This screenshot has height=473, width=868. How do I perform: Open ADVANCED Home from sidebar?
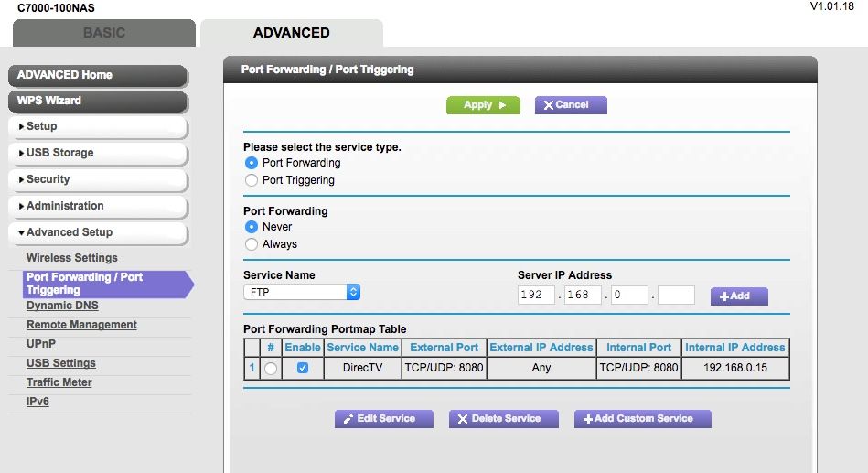point(98,75)
